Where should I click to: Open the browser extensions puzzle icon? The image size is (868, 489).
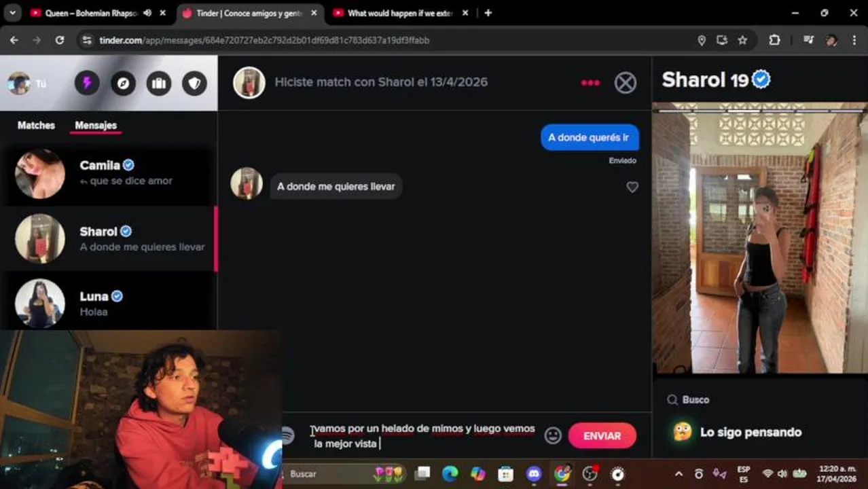click(x=774, y=40)
